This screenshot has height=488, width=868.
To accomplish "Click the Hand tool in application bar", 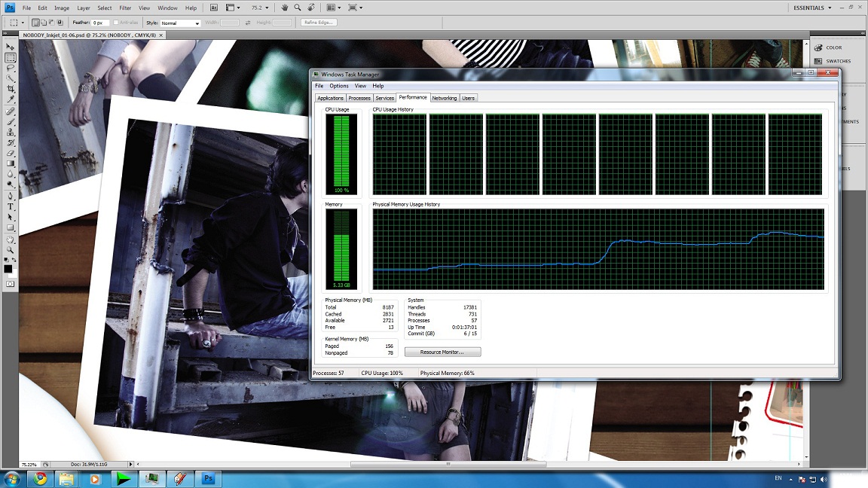I will [x=285, y=8].
